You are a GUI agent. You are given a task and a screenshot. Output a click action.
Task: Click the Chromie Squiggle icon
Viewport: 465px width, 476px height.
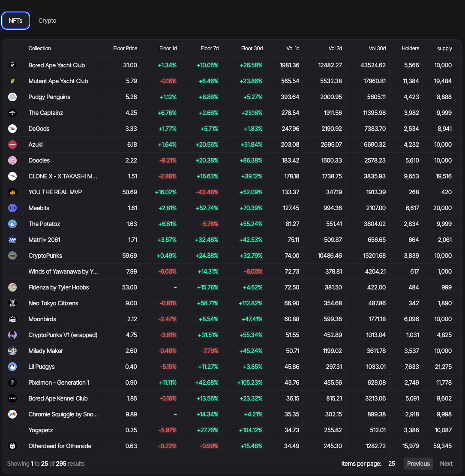point(12,414)
